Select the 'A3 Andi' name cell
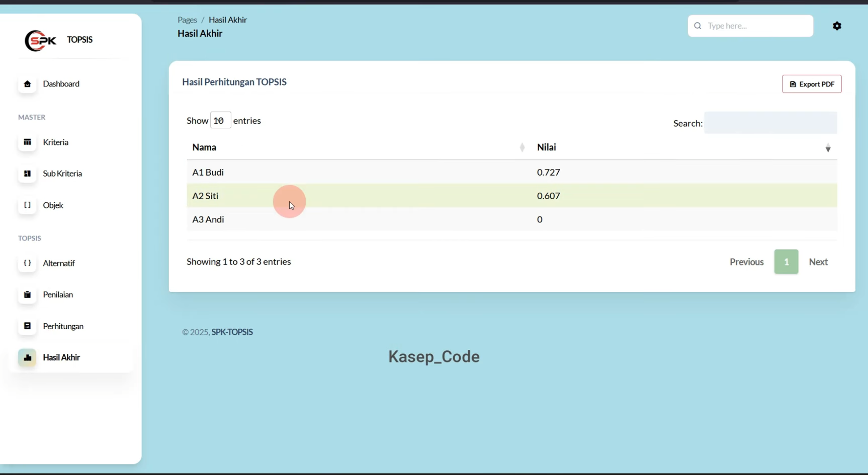 (x=208, y=219)
